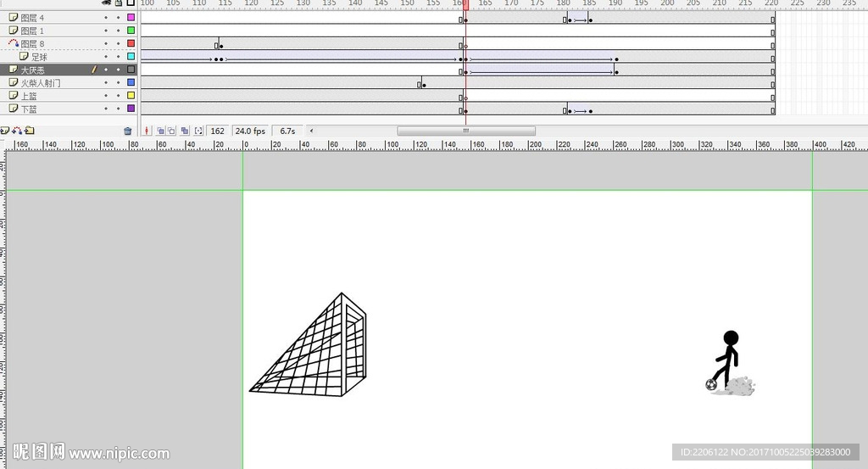Click the yellow outline swatch of 上篮
Screen dimensions: 868x469
(x=131, y=95)
